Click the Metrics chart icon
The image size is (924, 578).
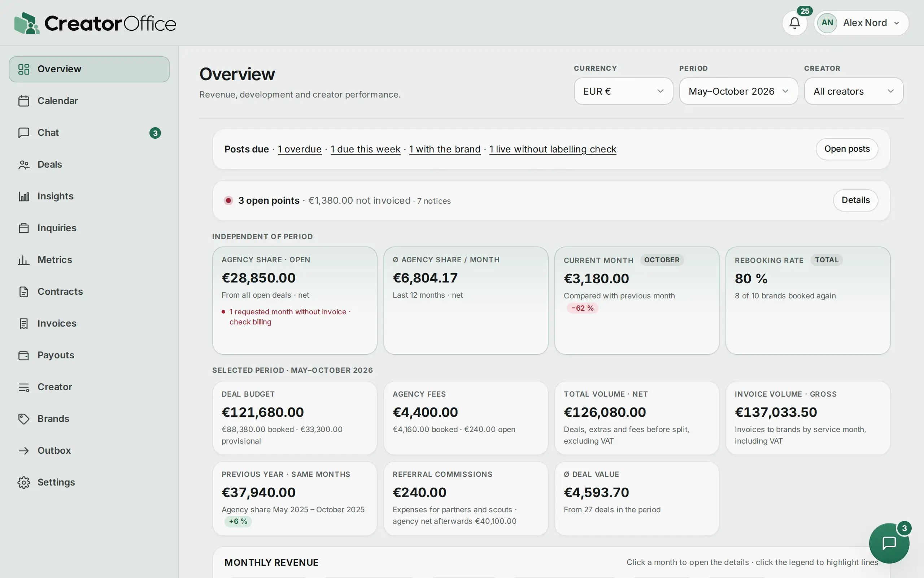[24, 260]
